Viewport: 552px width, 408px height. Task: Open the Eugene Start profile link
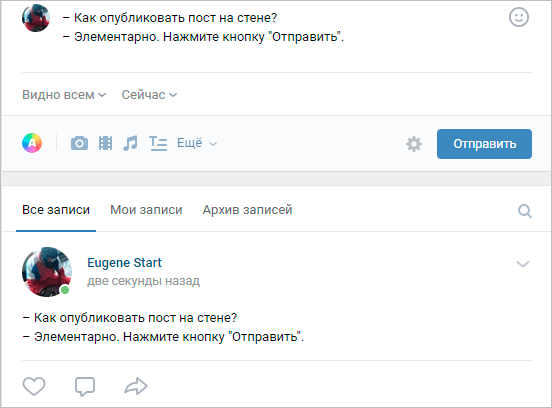[x=124, y=263]
